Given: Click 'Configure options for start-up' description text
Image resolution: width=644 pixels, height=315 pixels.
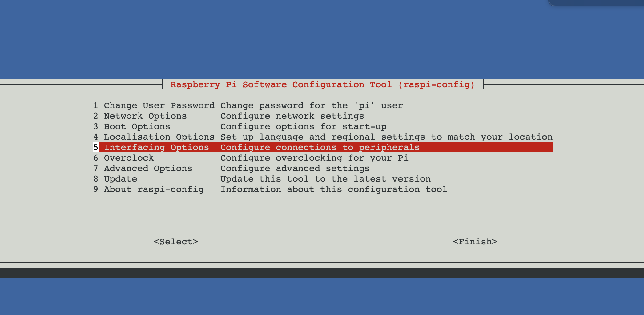Looking at the screenshot, I should click(303, 127).
